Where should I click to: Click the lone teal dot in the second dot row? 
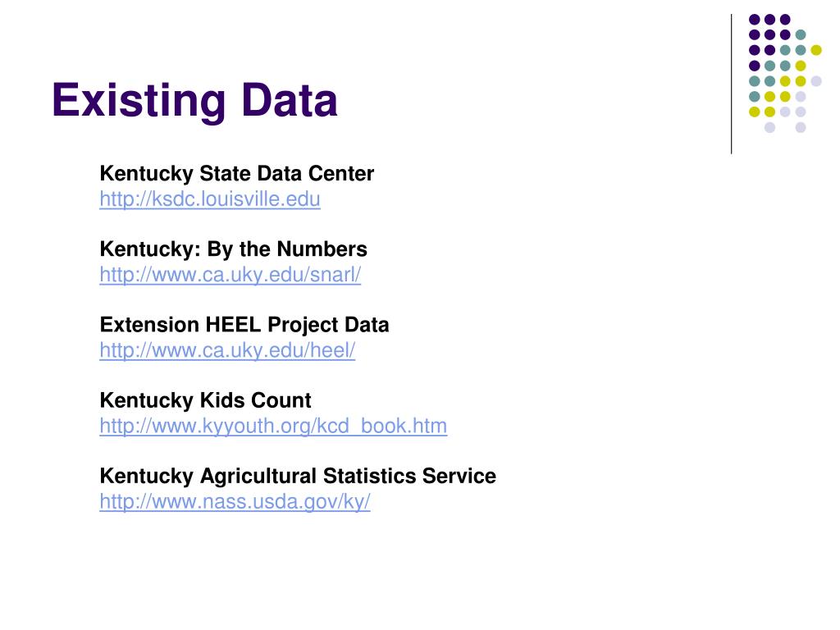(801, 34)
